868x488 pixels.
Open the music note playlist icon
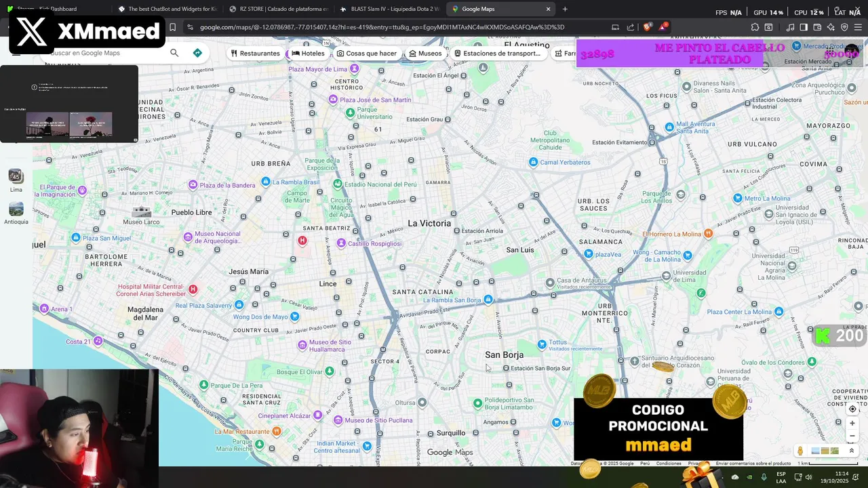click(790, 27)
